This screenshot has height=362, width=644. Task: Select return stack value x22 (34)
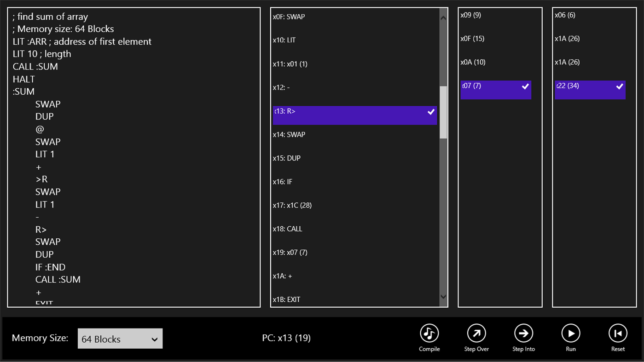pyautogui.click(x=590, y=90)
